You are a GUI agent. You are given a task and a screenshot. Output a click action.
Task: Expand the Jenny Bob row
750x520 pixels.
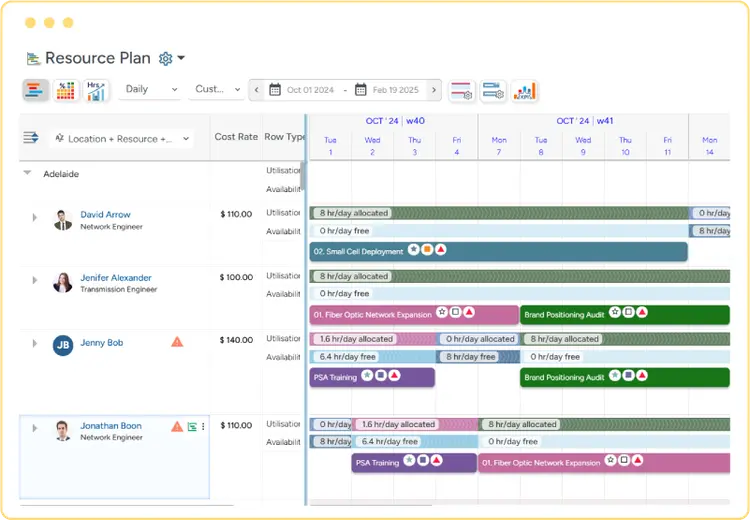[34, 343]
